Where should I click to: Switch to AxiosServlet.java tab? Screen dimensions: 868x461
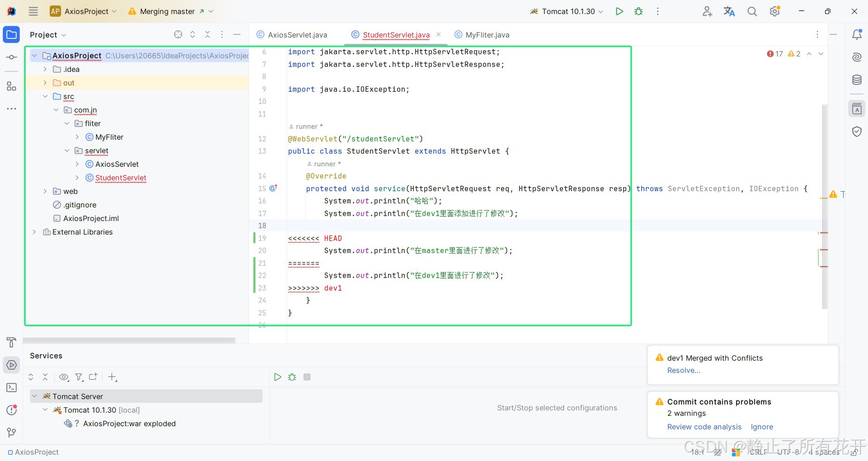tap(292, 35)
